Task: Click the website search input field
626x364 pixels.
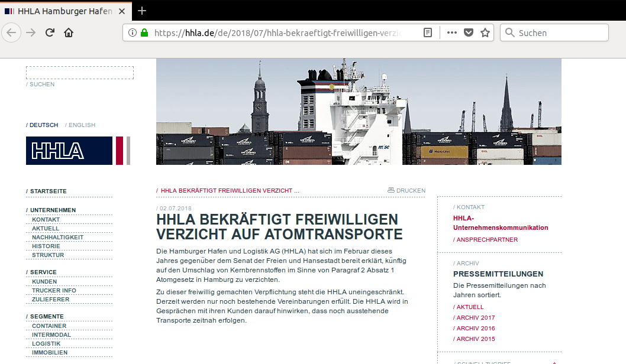Action: click(80, 73)
